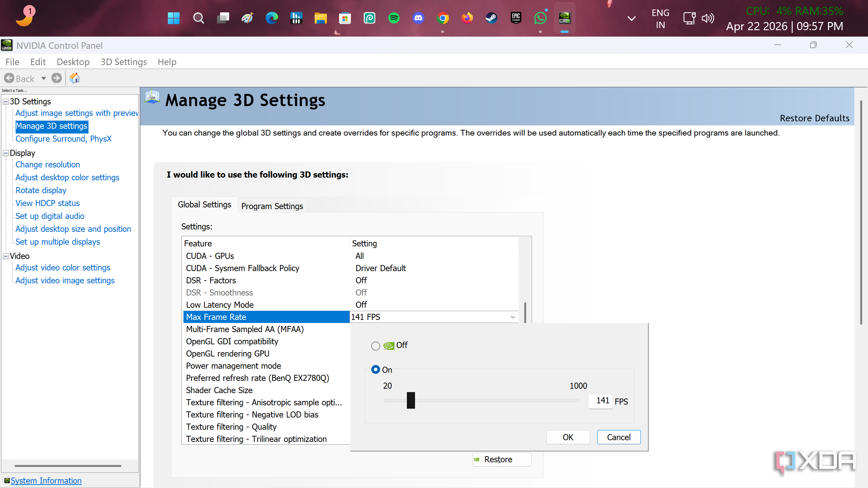Open the 3D Settings menu
This screenshot has width=868, height=488.
coord(123,62)
